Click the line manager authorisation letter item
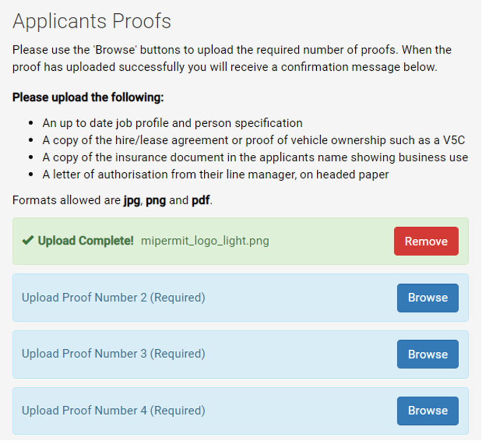Viewport: 482px width, 448px height. pos(215,174)
